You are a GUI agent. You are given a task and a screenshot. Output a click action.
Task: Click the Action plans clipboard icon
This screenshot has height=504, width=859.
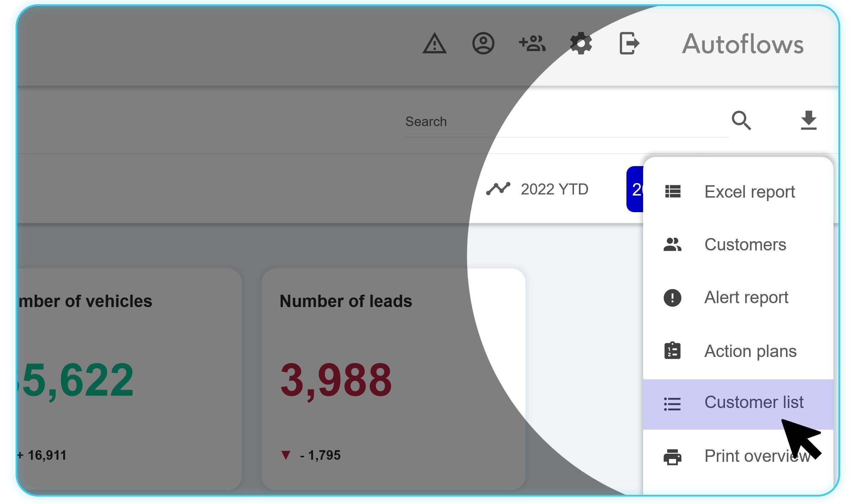[672, 351]
